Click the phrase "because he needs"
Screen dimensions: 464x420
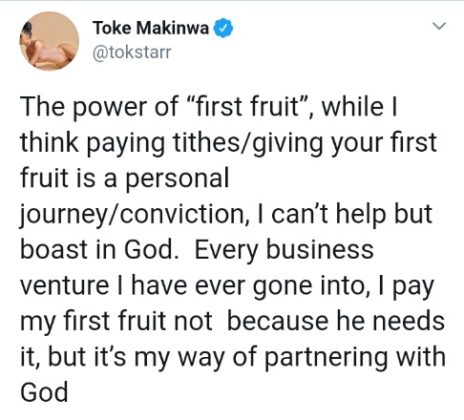pyautogui.click(x=336, y=321)
